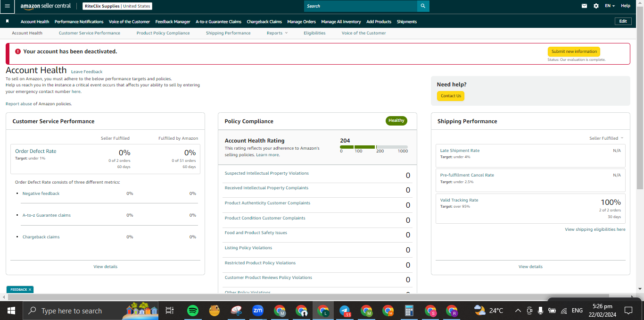Switch to Product Policy Compliance tab

click(163, 33)
